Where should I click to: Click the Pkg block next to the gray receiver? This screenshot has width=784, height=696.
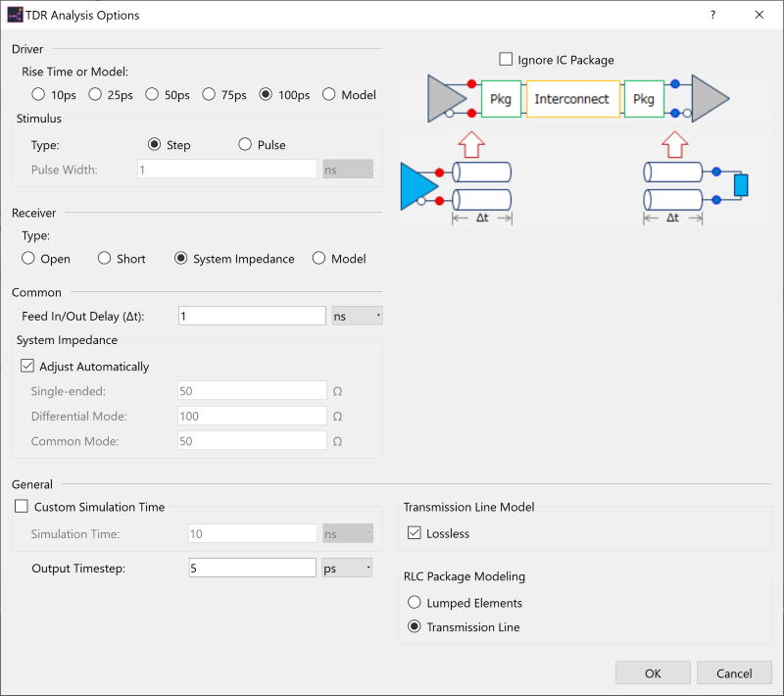pos(645,98)
